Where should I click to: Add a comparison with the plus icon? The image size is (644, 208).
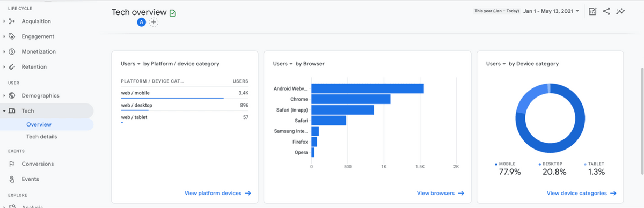coord(153,22)
